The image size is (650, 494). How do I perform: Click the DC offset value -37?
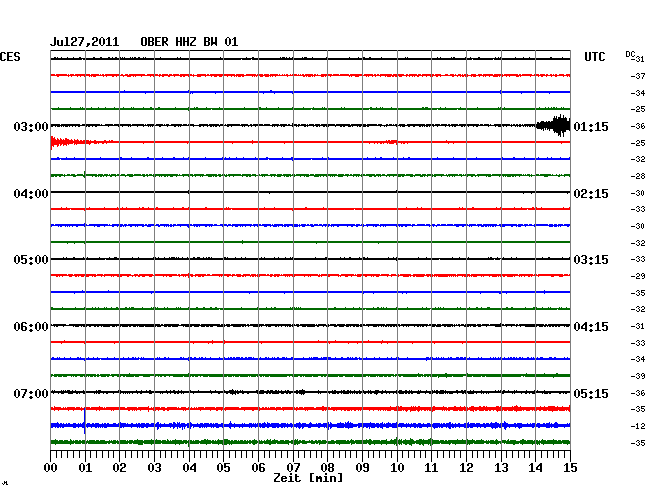(x=638, y=76)
